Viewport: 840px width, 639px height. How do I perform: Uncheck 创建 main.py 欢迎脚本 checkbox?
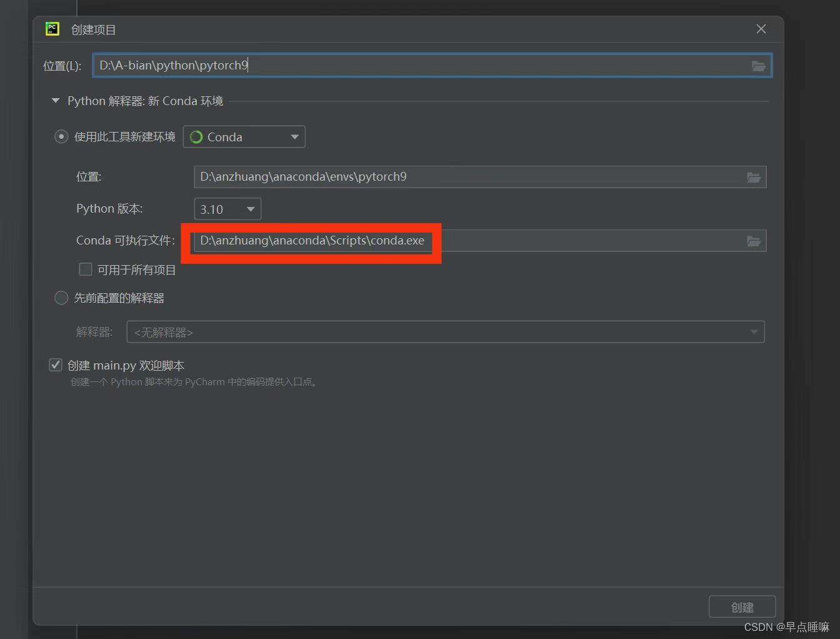coord(56,365)
